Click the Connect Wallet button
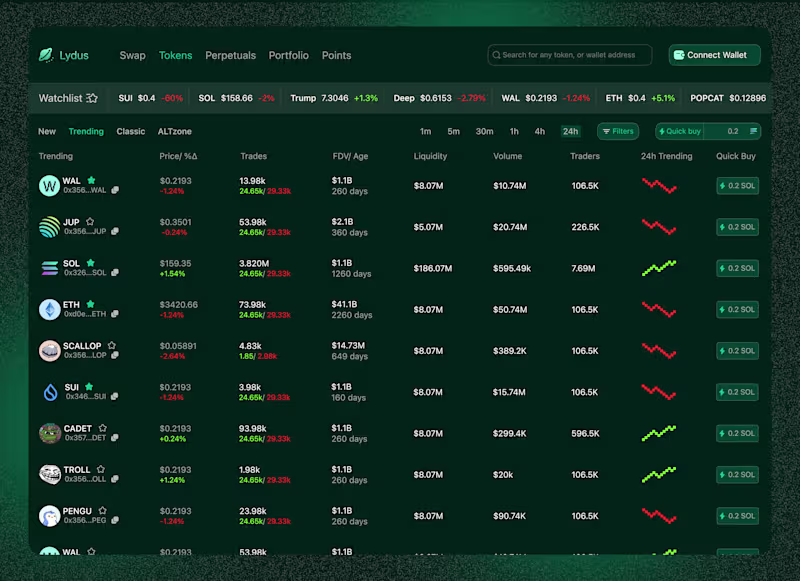This screenshot has height=581, width=800. 714,55
